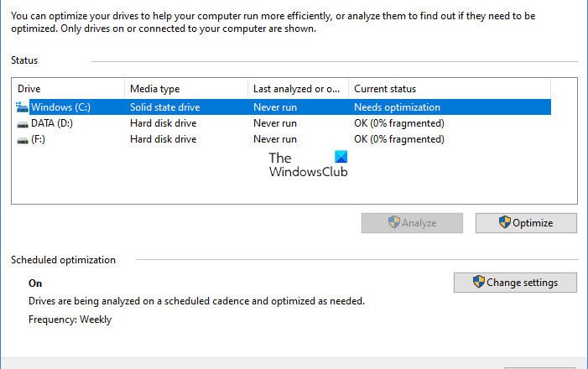Click Solid state drive media type cell
The width and height of the screenshot is (588, 369).
coord(165,107)
